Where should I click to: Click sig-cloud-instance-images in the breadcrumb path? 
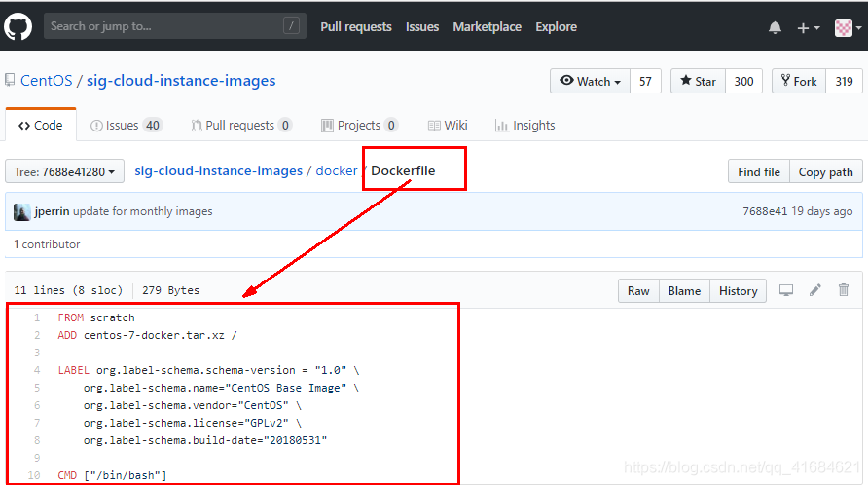[219, 170]
